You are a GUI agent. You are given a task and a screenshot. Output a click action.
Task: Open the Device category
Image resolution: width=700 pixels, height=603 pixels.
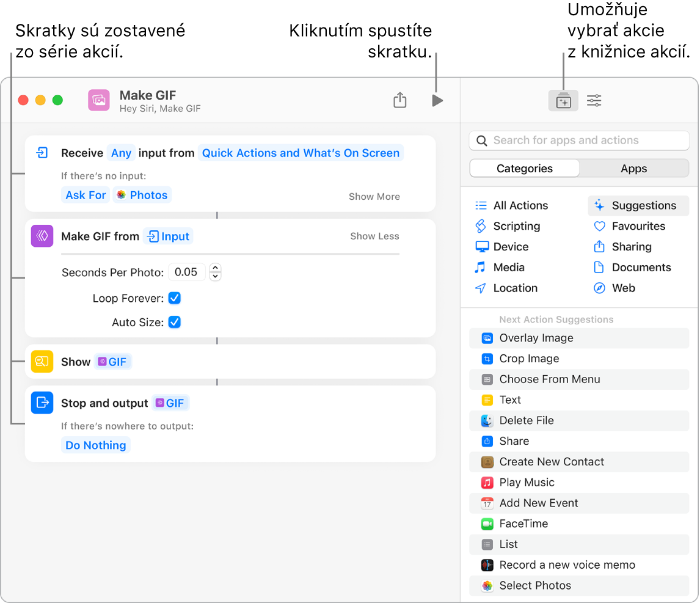click(x=502, y=247)
